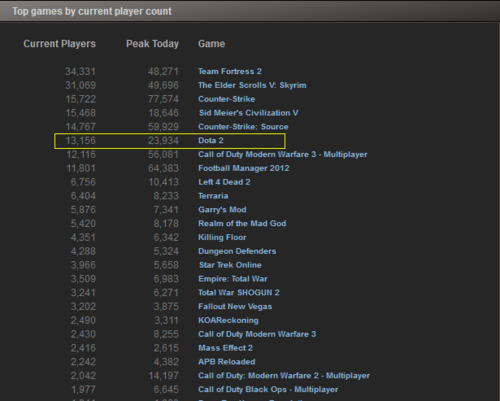The height and width of the screenshot is (401, 500).
Task: Open Call of Duty Modern Warfare 3 - Multiplayer link
Action: click(x=283, y=154)
